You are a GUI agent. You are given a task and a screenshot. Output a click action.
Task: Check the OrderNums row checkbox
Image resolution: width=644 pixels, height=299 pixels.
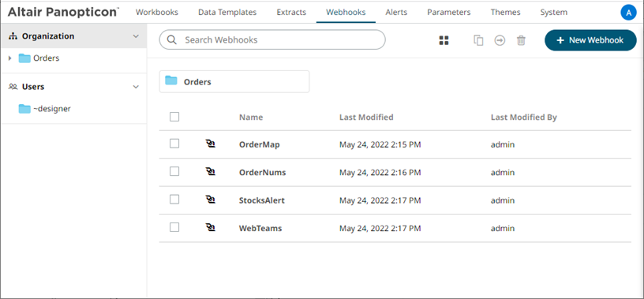tap(174, 171)
